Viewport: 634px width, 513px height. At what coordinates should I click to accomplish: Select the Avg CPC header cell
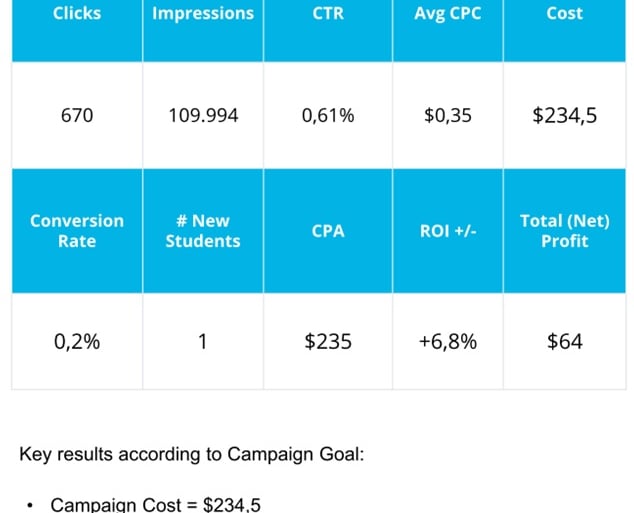pyautogui.click(x=447, y=14)
